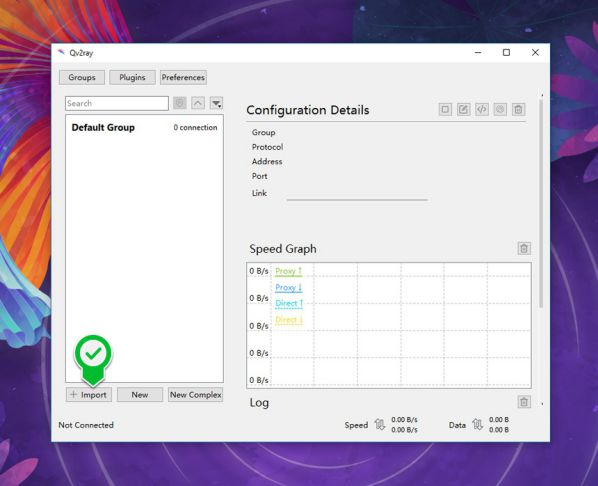Select the Default Group entry

click(x=144, y=127)
